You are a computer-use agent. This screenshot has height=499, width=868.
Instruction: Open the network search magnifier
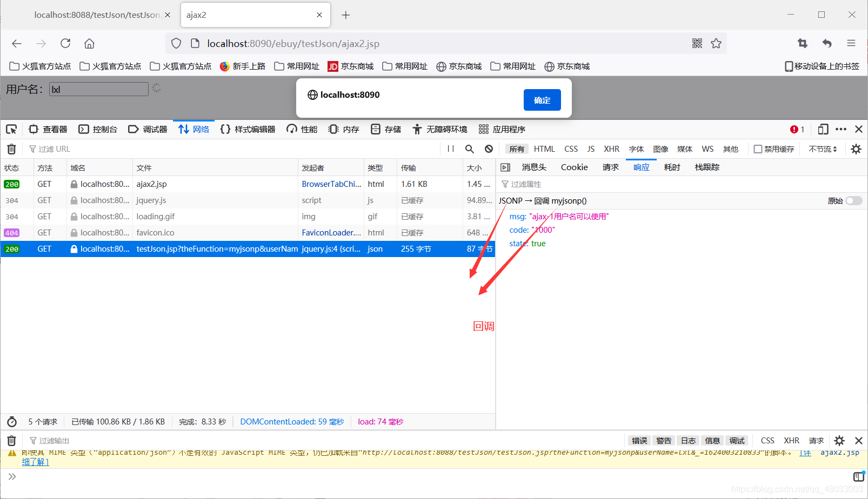pos(470,149)
